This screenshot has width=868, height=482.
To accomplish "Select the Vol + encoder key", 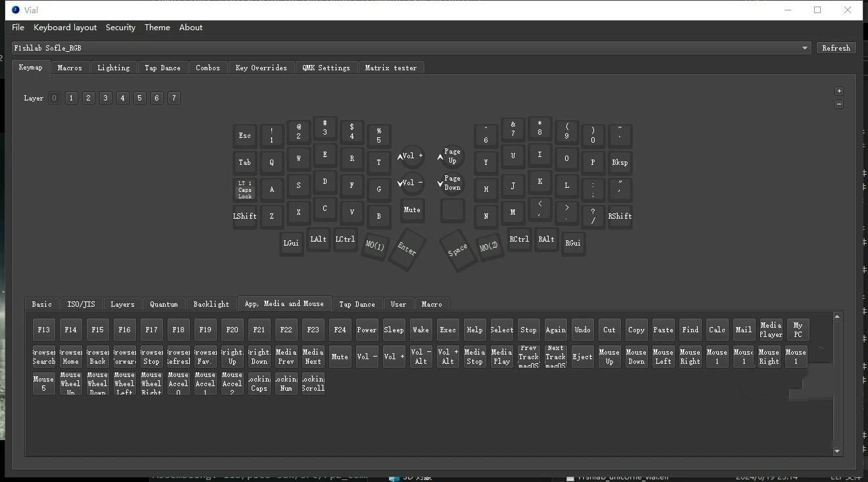I will [413, 156].
